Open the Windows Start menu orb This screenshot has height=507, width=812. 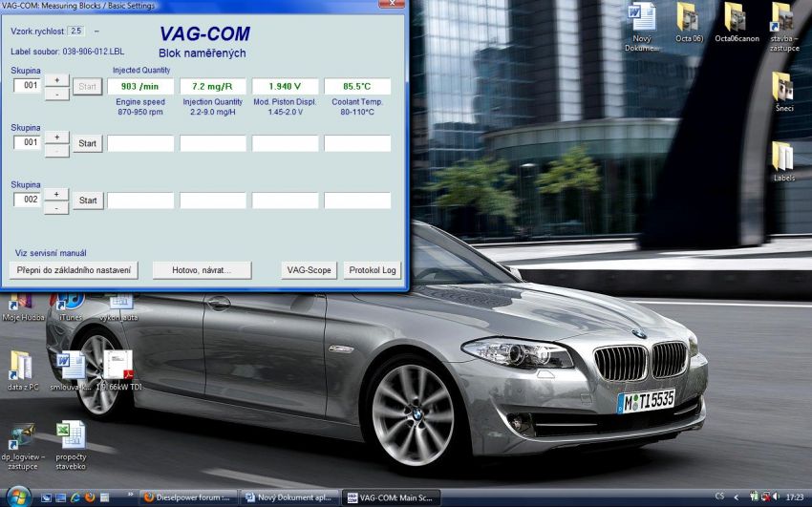17,496
